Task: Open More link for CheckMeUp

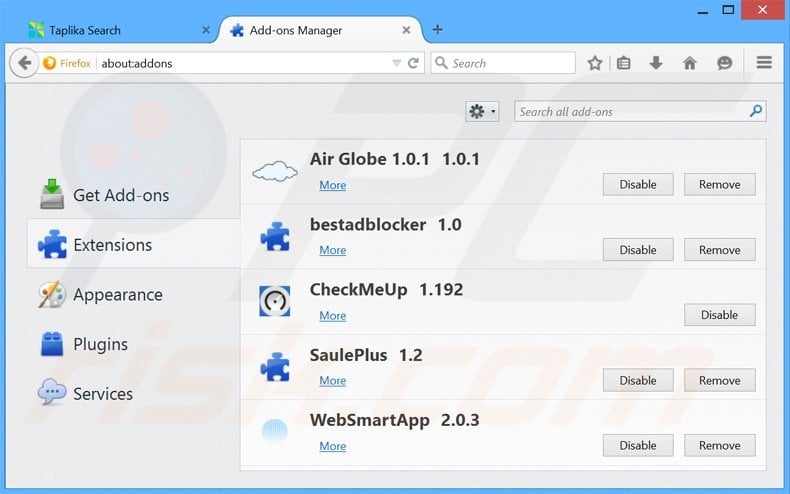Action: point(333,316)
